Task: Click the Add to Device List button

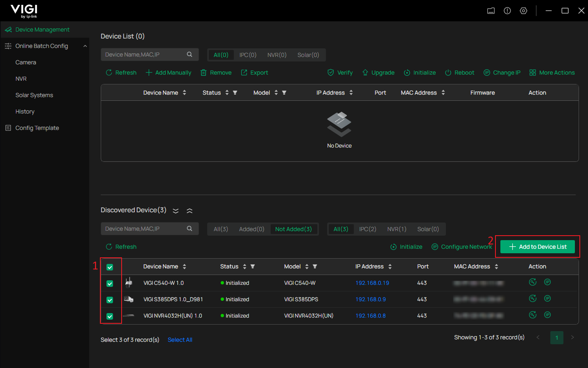Action: click(x=537, y=247)
